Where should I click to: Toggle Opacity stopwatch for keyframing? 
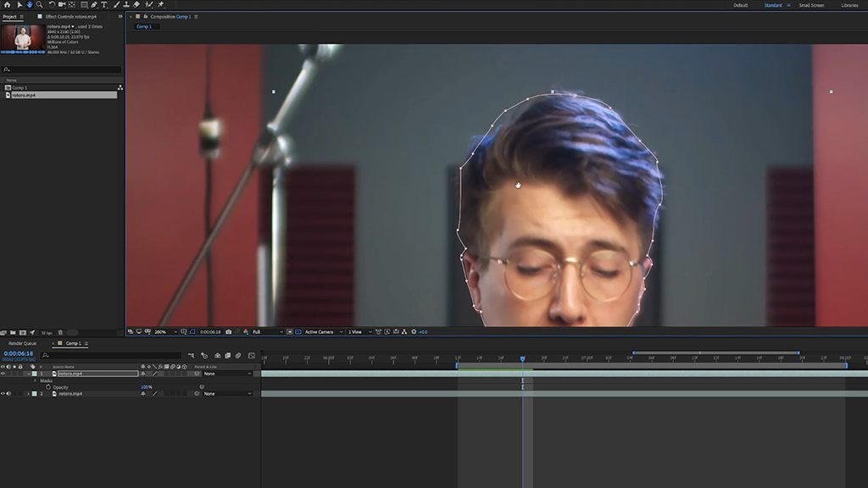coord(48,387)
